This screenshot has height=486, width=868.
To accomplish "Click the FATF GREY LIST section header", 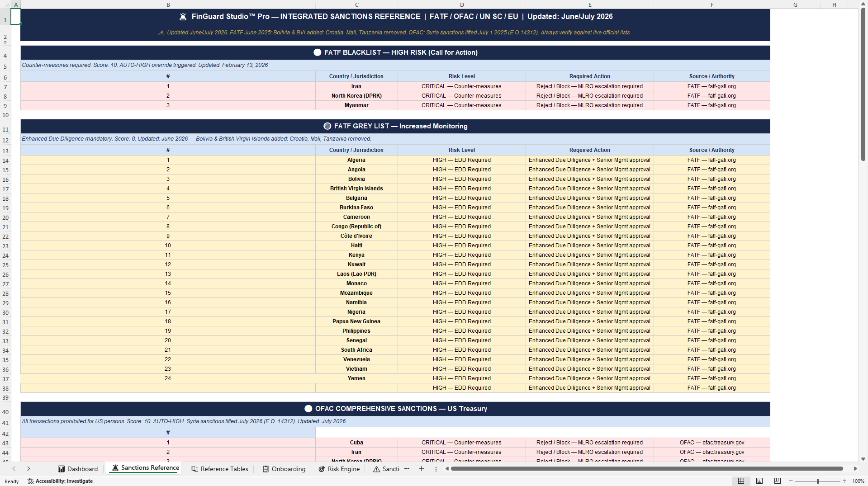I will pos(395,126).
